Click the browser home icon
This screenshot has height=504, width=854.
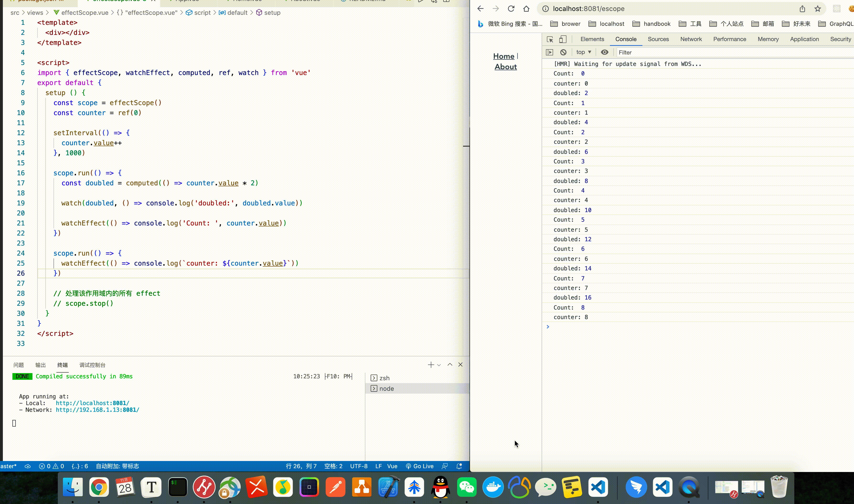526,9
